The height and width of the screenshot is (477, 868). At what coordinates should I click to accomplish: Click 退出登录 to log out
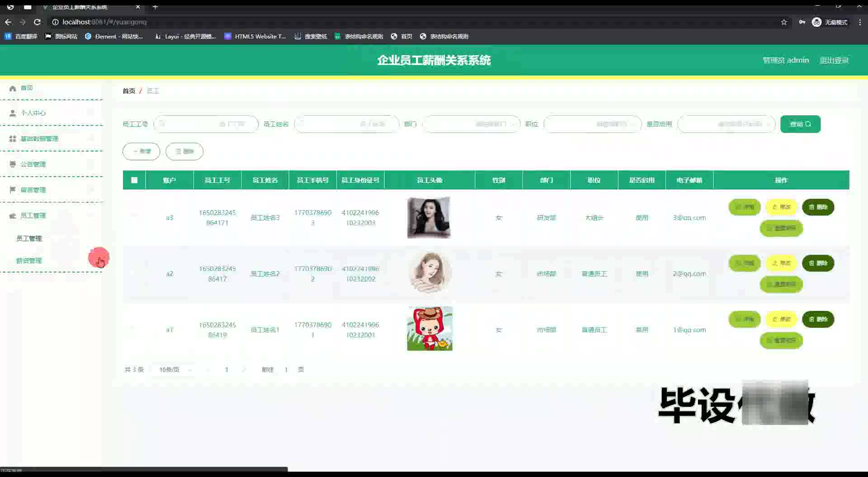point(834,61)
